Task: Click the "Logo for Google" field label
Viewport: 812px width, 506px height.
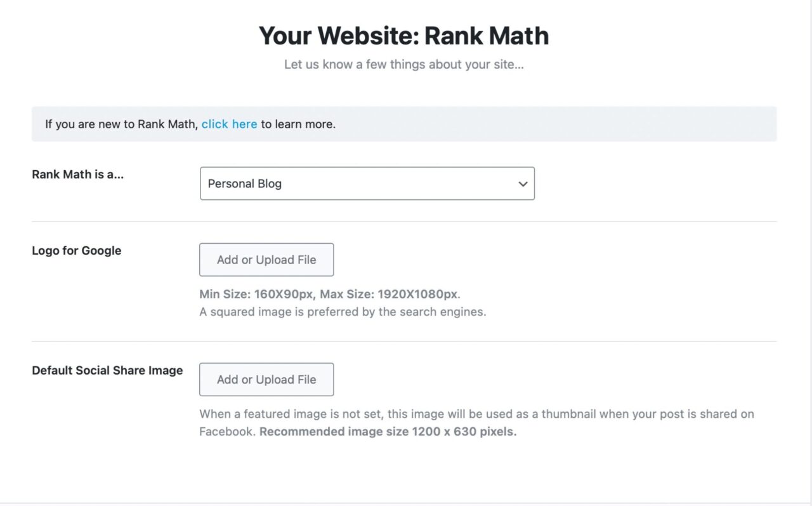Action: [x=77, y=251]
